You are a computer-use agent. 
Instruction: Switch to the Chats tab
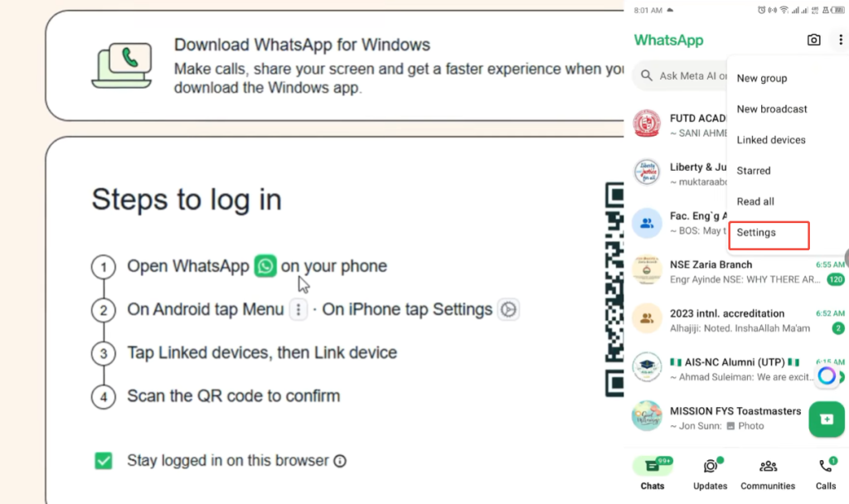pos(653,473)
